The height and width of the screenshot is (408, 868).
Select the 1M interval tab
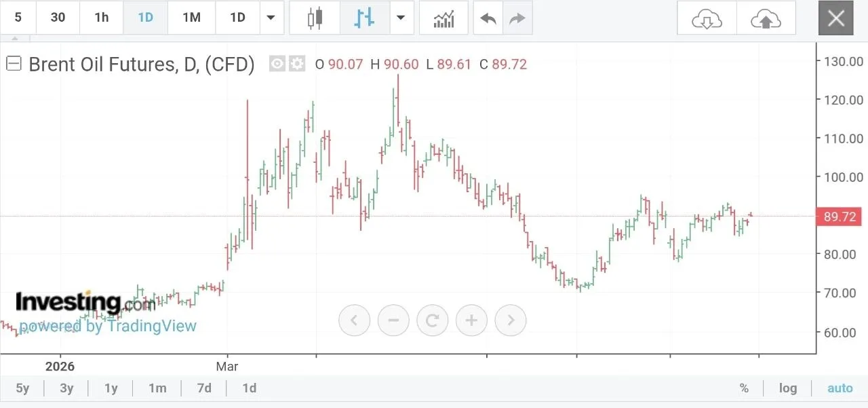tap(191, 18)
